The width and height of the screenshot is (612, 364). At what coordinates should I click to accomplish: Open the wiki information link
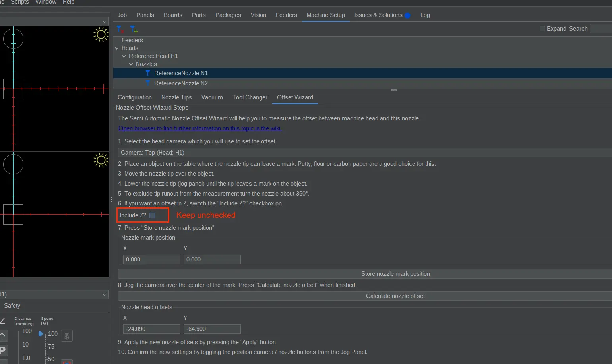(200, 128)
